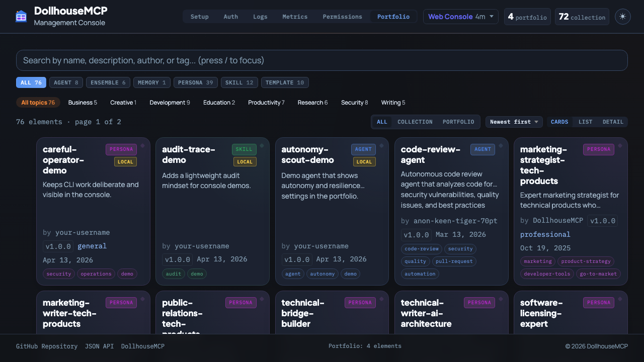Go to the Logs tab

click(261, 17)
